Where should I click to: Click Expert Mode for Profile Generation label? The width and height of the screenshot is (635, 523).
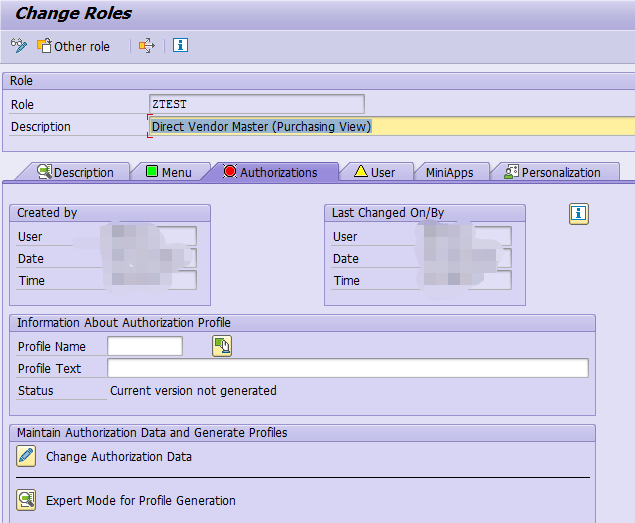[x=141, y=500]
